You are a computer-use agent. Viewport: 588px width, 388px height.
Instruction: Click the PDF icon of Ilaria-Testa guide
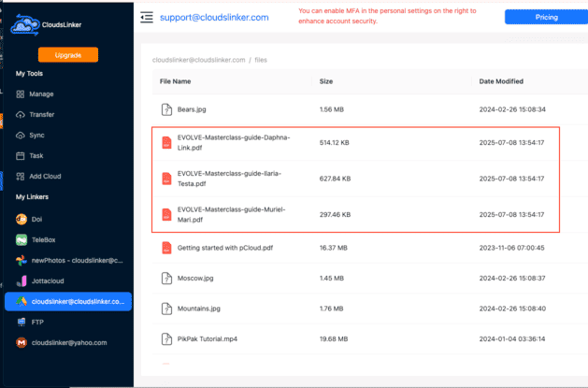click(166, 179)
